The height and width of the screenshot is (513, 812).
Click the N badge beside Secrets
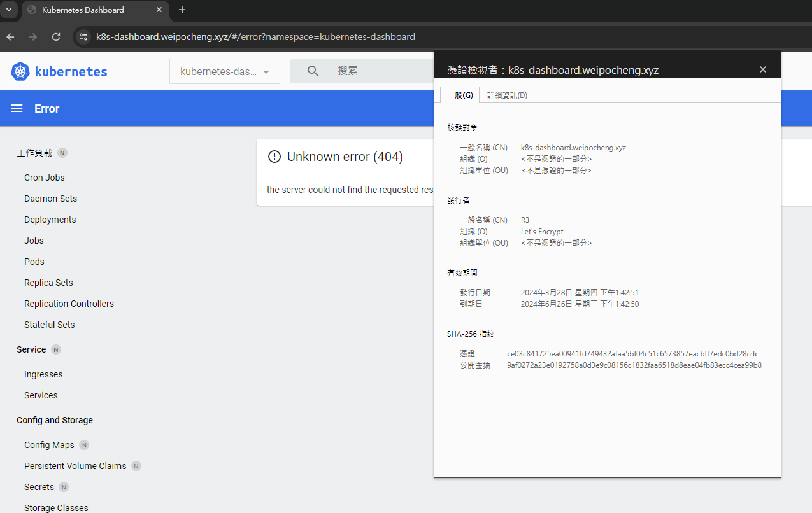64,487
